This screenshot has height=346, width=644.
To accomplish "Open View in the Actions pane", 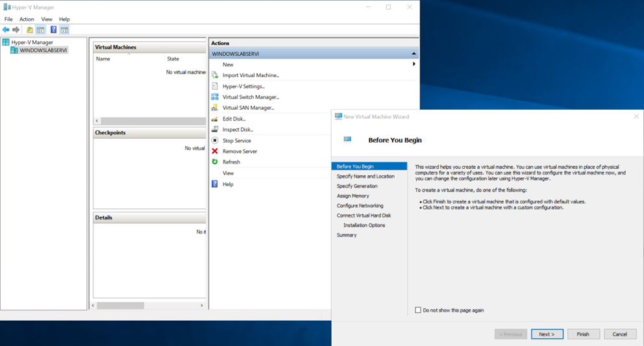I will point(228,173).
